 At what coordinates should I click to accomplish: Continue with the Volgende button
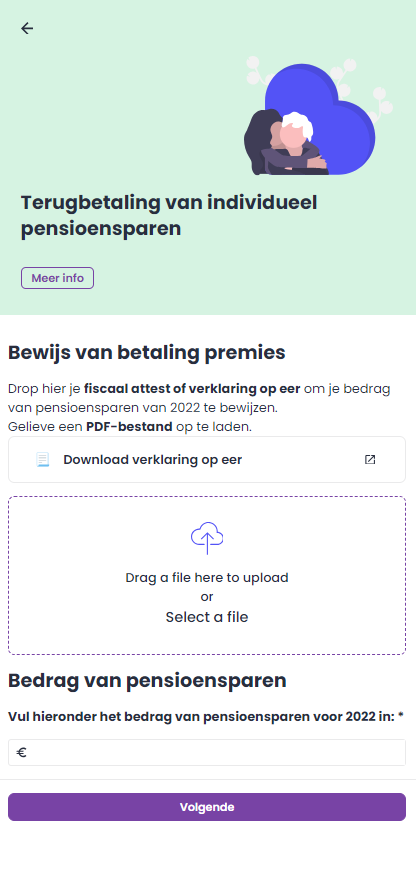coord(207,807)
